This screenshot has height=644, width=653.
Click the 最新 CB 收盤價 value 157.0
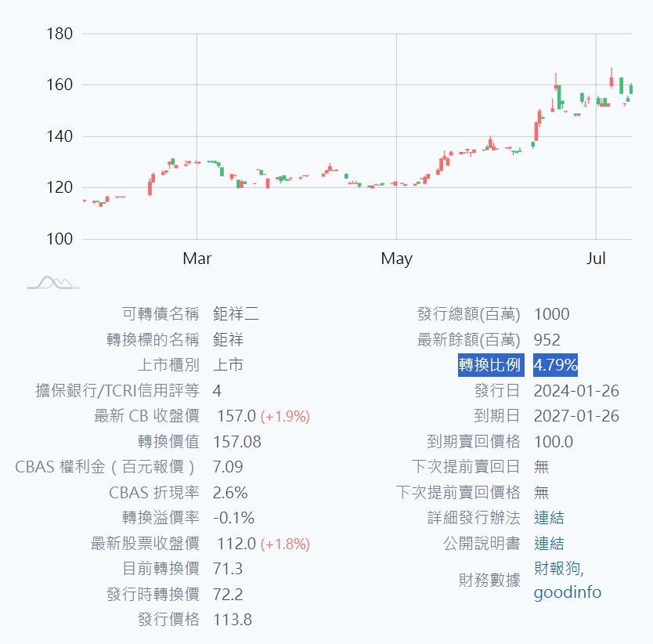click(234, 416)
